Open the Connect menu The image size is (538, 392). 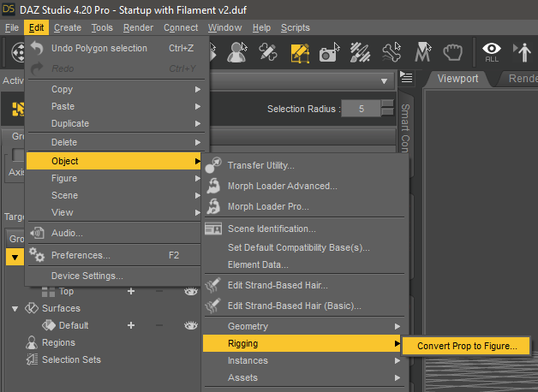[181, 27]
